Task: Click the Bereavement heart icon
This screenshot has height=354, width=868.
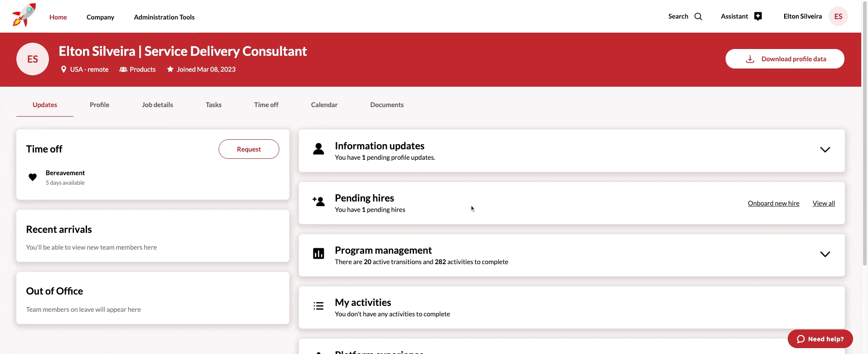Action: (x=33, y=177)
